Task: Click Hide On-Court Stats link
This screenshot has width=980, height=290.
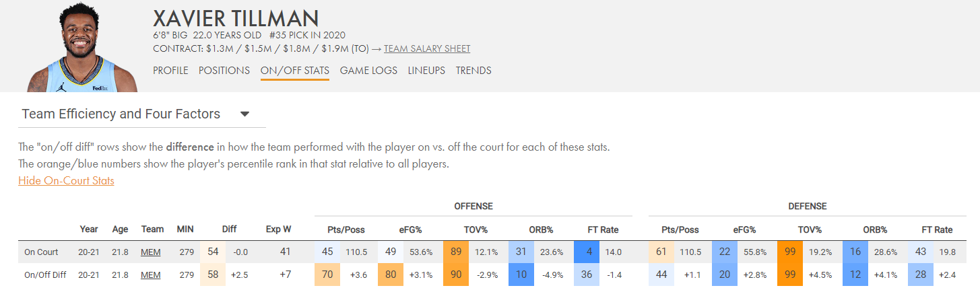Action: pyautogui.click(x=66, y=180)
